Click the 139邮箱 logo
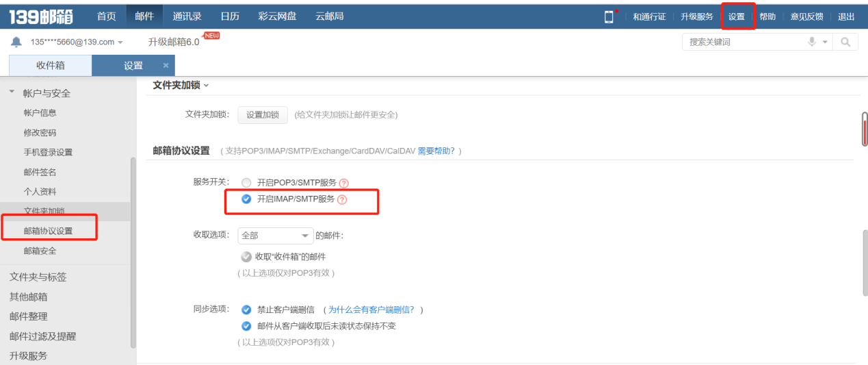Screen dimensions: 868x365 (x=41, y=16)
